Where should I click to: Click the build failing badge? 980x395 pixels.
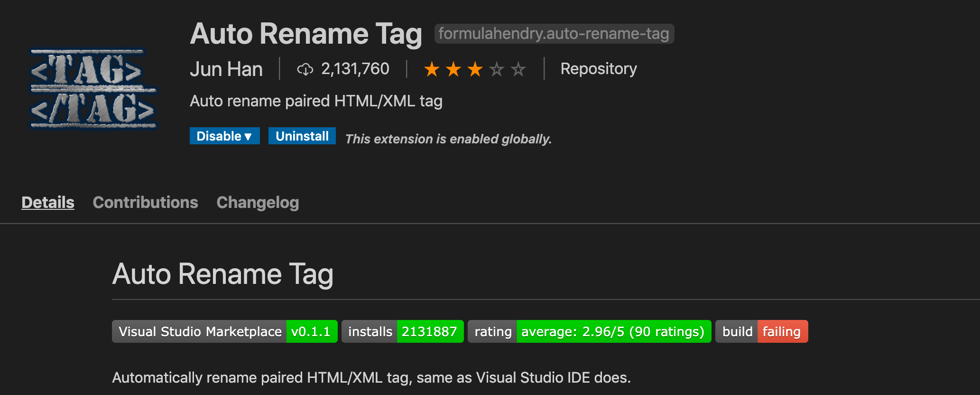point(762,331)
